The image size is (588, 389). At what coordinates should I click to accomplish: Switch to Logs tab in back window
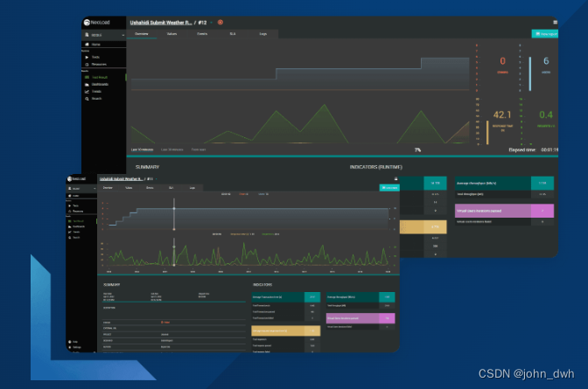click(x=263, y=34)
